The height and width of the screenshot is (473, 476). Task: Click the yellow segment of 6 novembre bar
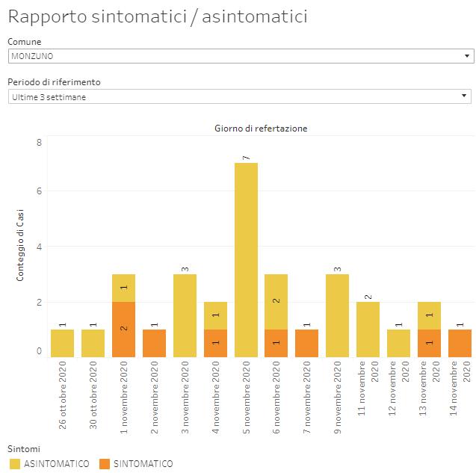tap(276, 301)
